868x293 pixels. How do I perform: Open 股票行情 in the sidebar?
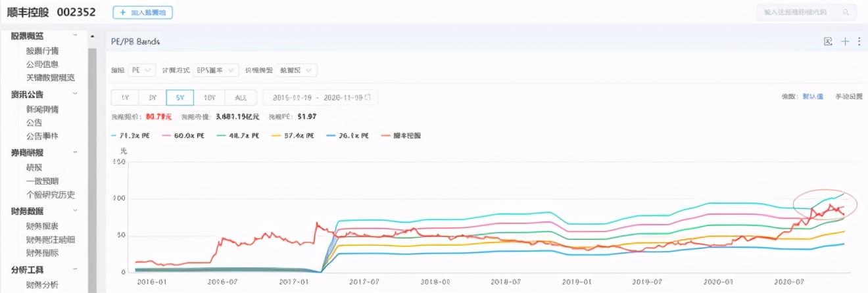point(42,51)
